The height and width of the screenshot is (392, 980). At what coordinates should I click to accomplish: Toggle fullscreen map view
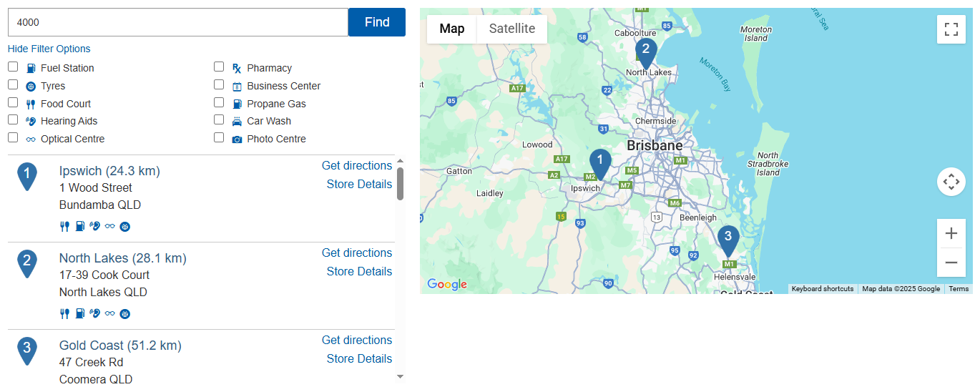click(951, 29)
